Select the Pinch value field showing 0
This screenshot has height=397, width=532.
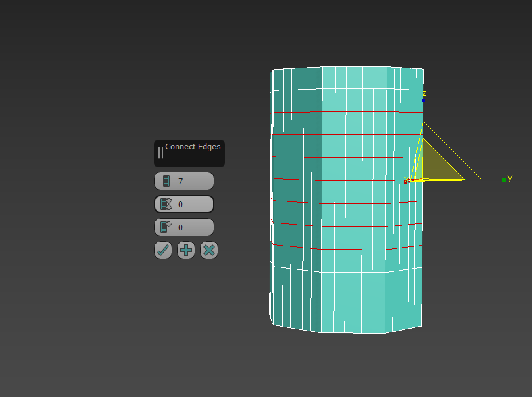pyautogui.click(x=184, y=204)
